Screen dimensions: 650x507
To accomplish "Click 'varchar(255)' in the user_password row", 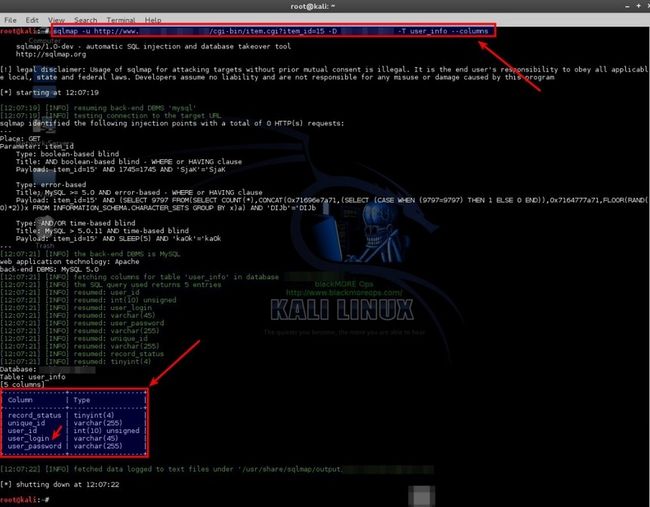I will point(98,446).
